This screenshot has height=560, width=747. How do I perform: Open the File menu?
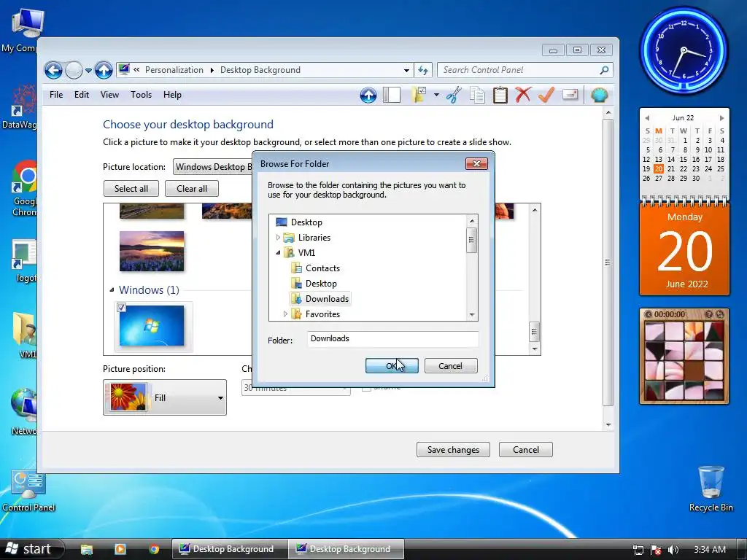[x=56, y=95]
